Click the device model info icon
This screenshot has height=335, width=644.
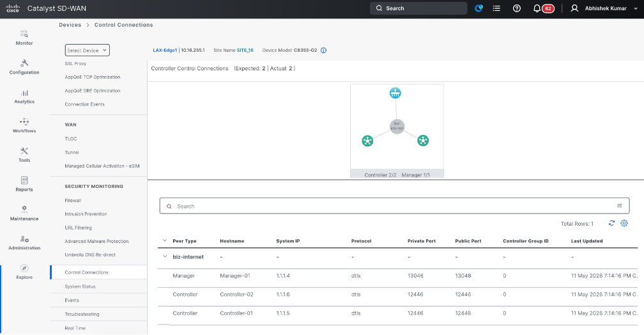coord(324,50)
